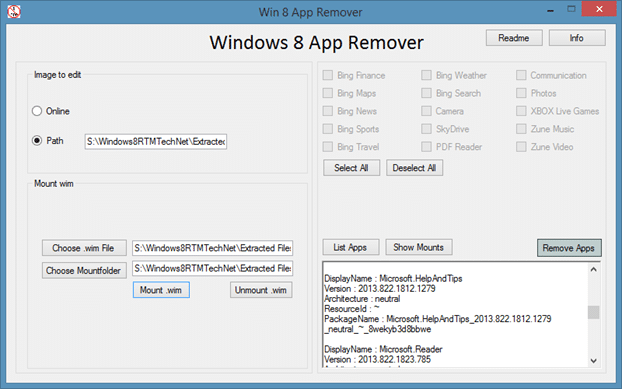Open the Readme button
This screenshot has width=622, height=389.
pyautogui.click(x=514, y=38)
